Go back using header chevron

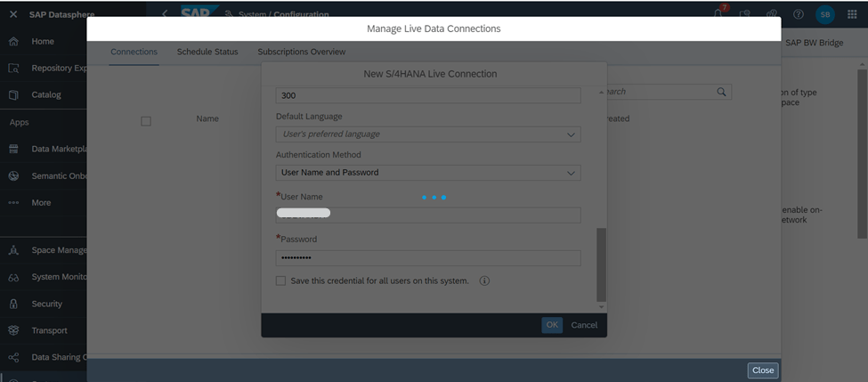[x=165, y=14]
